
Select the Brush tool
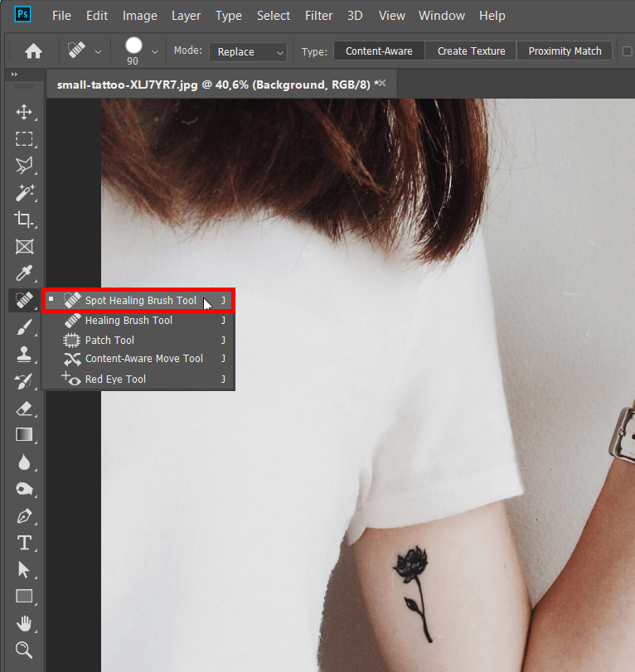coord(24,327)
